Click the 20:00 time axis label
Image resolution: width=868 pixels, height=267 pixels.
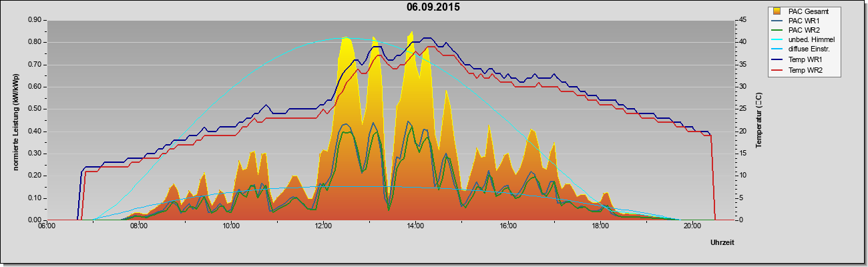coord(692,226)
